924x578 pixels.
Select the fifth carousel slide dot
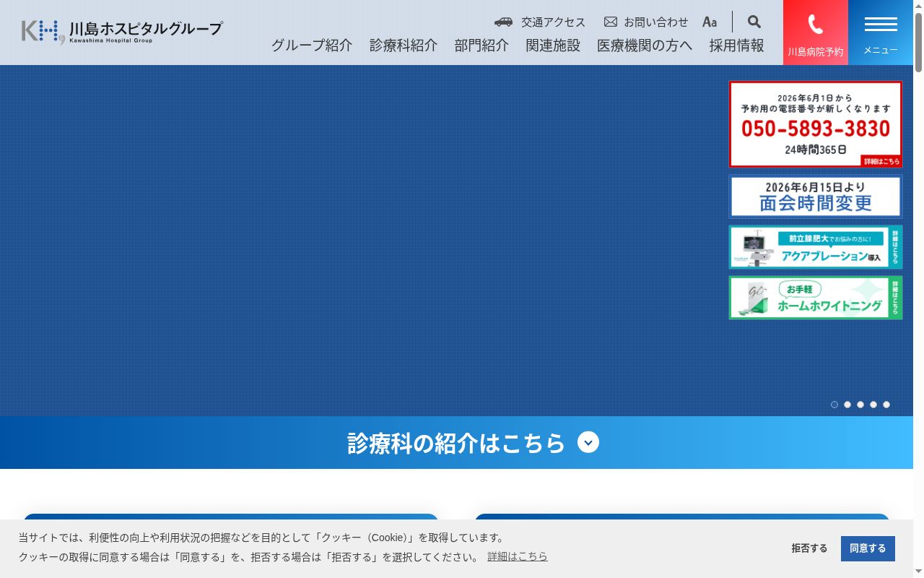click(x=886, y=405)
